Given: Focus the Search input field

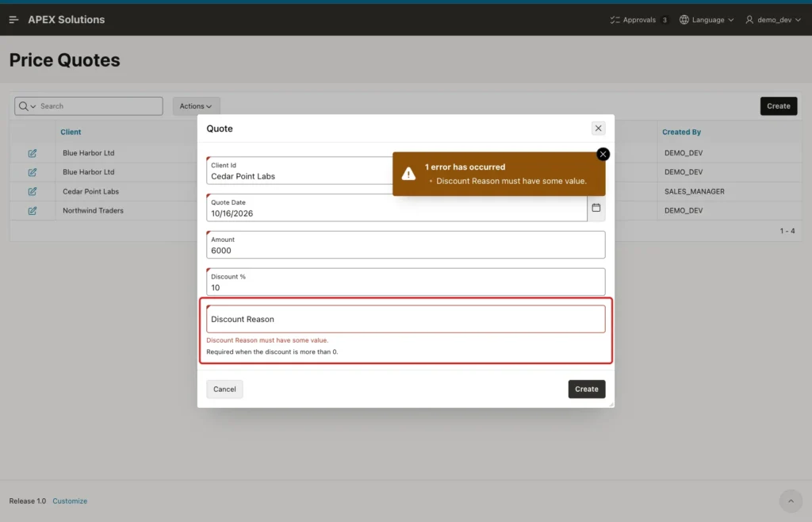Looking at the screenshot, I should point(100,106).
